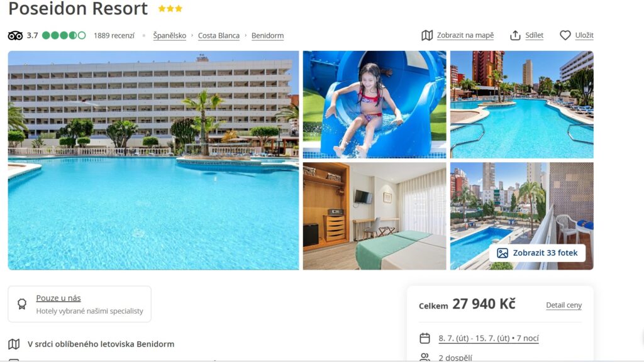The image size is (644, 362).
Task: Change the dates 8. 7. - 15. 7. link
Action: [488, 338]
